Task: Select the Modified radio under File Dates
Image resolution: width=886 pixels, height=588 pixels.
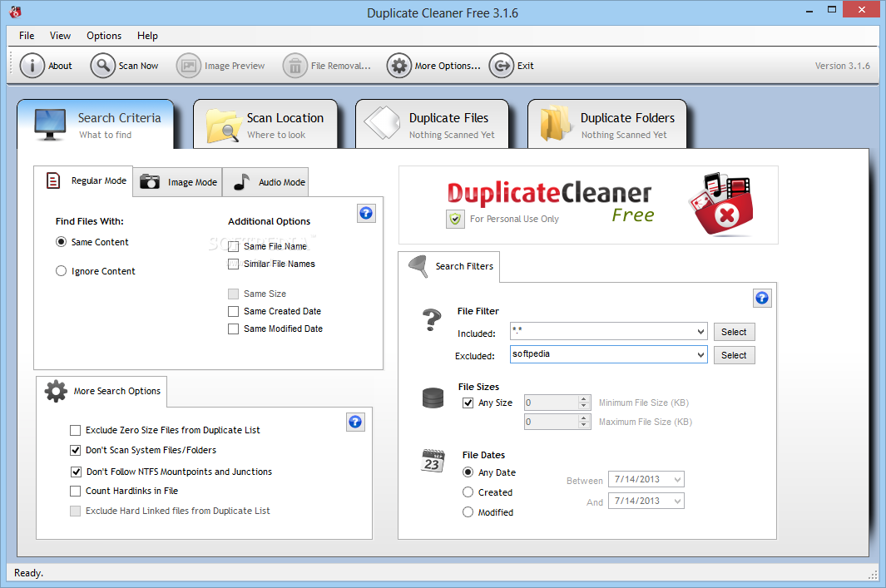Action: 468,511
